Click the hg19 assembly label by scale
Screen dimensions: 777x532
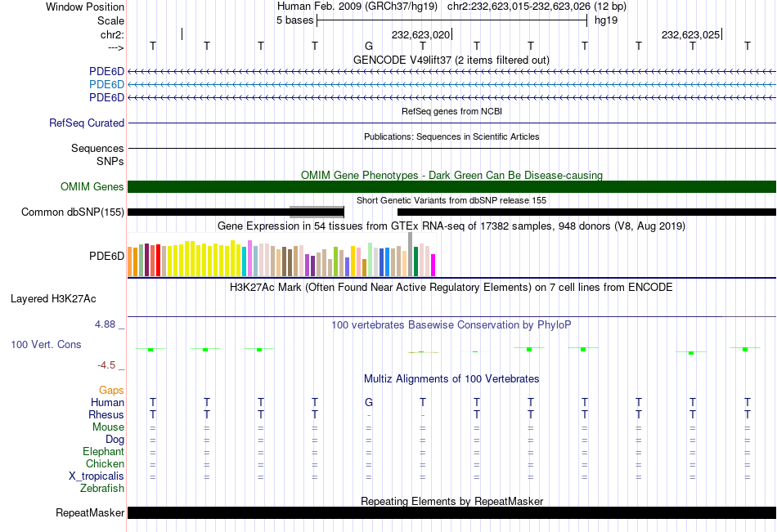pos(605,20)
